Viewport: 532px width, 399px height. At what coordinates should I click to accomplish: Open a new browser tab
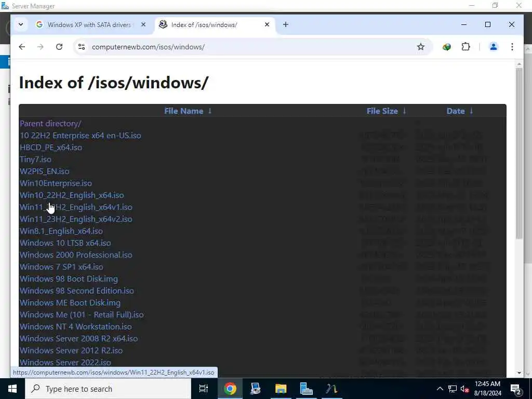pos(286,24)
